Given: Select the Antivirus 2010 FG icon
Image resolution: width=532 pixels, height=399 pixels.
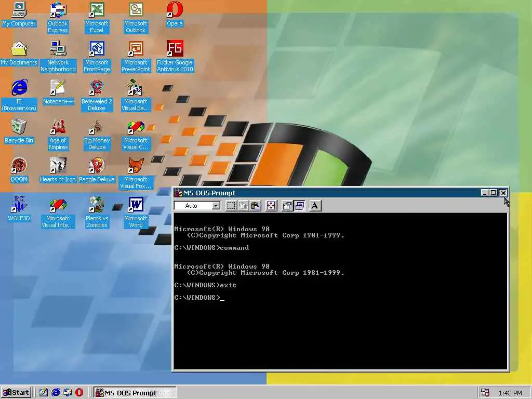Looking at the screenshot, I should click(x=175, y=57).
